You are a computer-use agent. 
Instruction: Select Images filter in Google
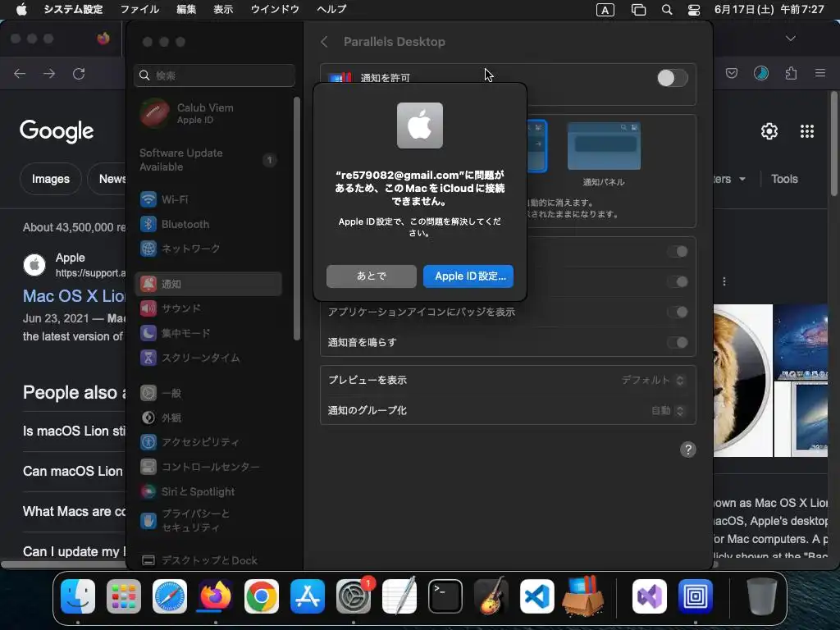coord(50,179)
